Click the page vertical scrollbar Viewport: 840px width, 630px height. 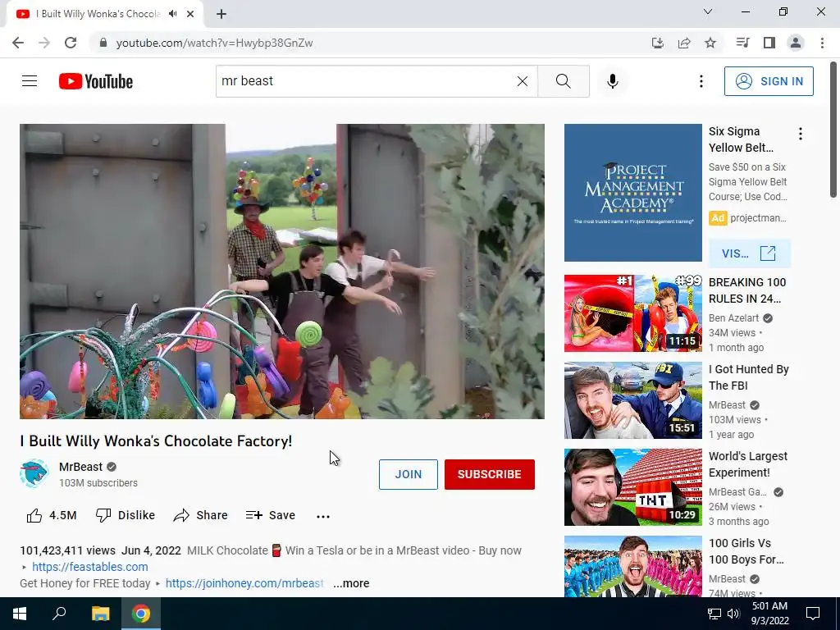click(x=833, y=129)
